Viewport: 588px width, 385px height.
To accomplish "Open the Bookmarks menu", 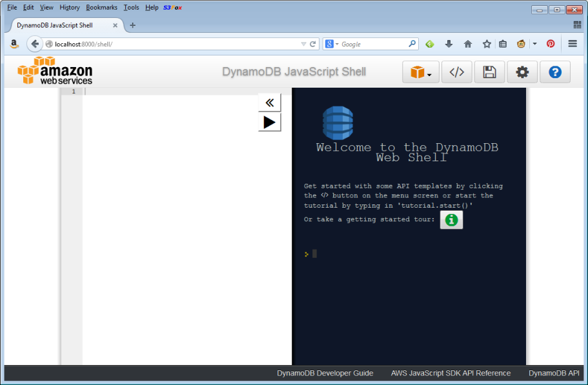I will coord(101,7).
